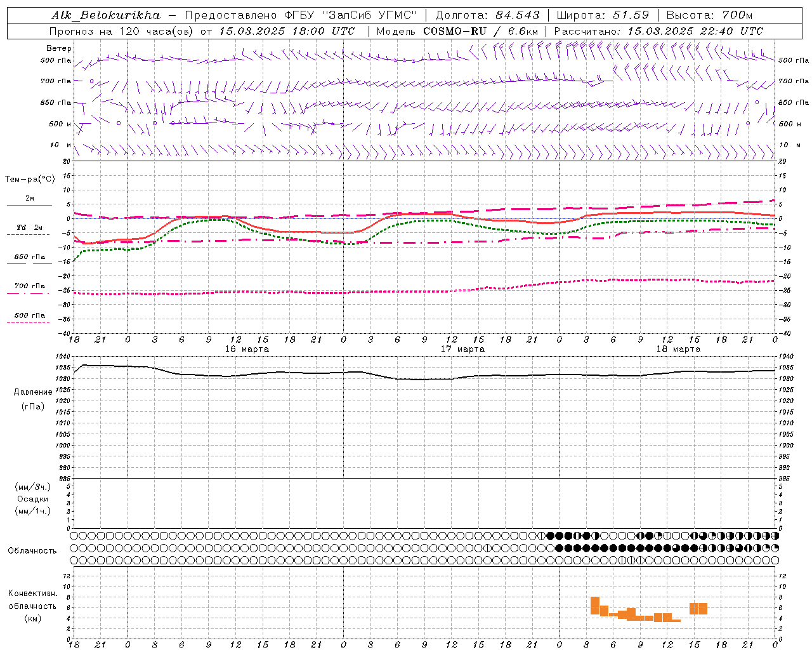Click the tallest orange convective cloud bar

pos(595,606)
